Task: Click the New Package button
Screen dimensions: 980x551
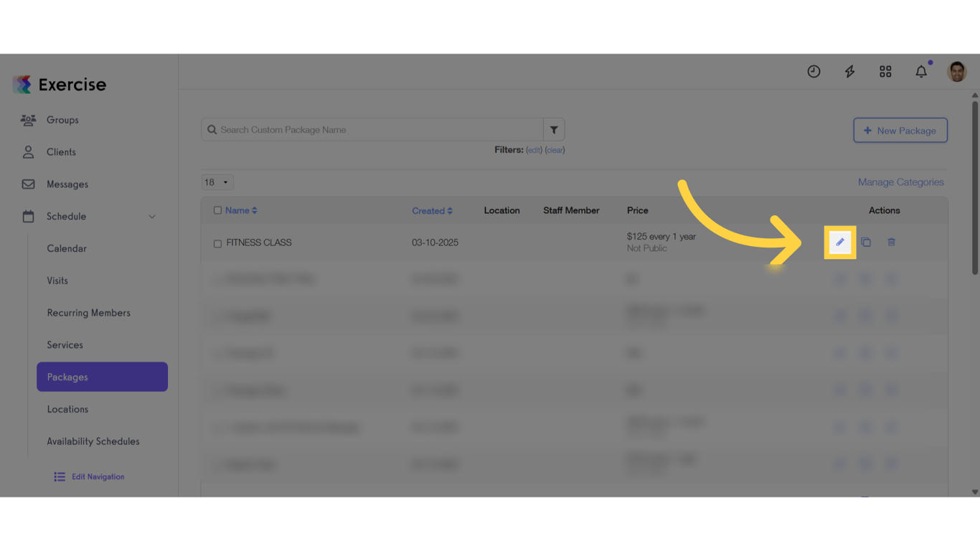Action: 900,131
